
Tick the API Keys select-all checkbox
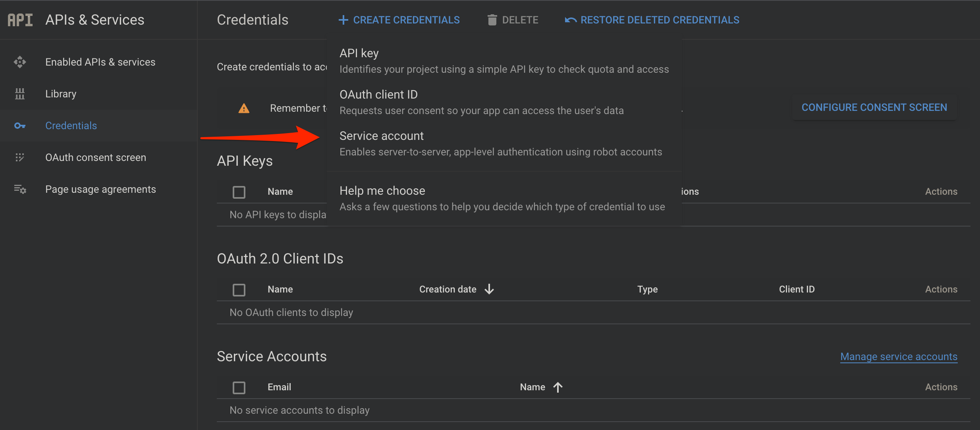click(x=239, y=192)
